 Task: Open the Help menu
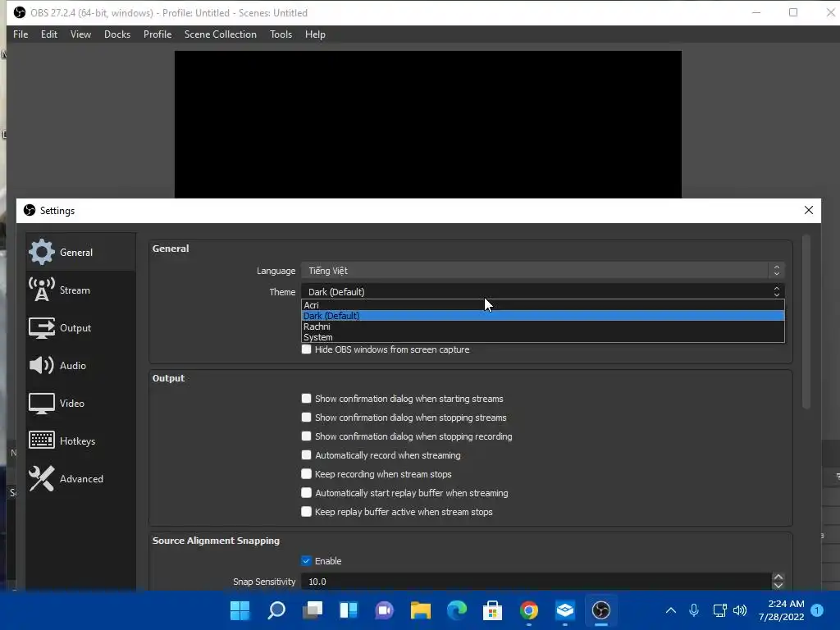pyautogui.click(x=315, y=34)
